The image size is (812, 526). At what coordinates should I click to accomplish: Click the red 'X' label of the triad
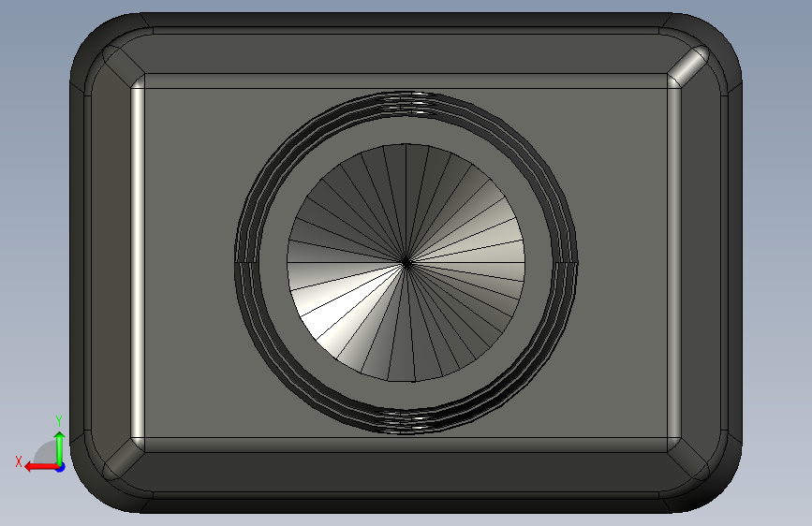(19, 461)
